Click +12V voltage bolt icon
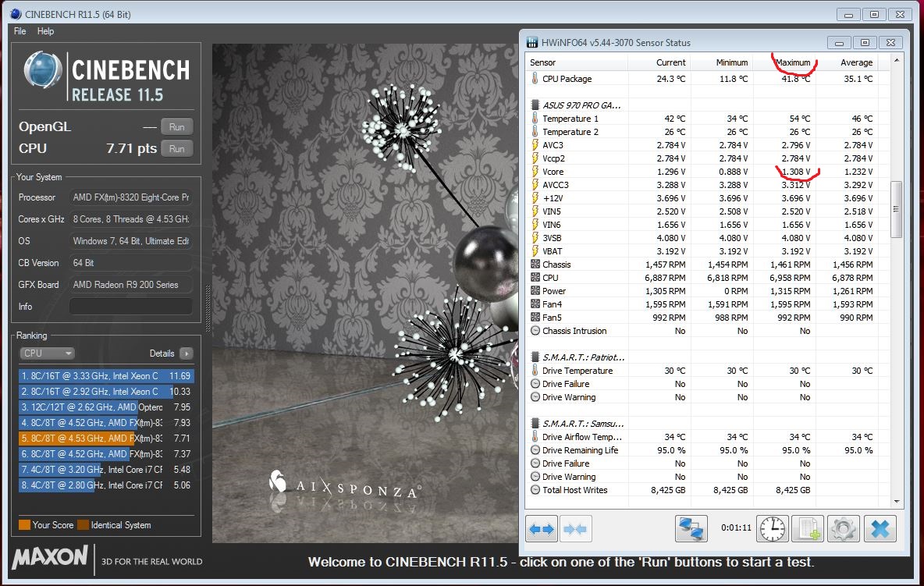Image resolution: width=924 pixels, height=586 pixels. (x=535, y=198)
